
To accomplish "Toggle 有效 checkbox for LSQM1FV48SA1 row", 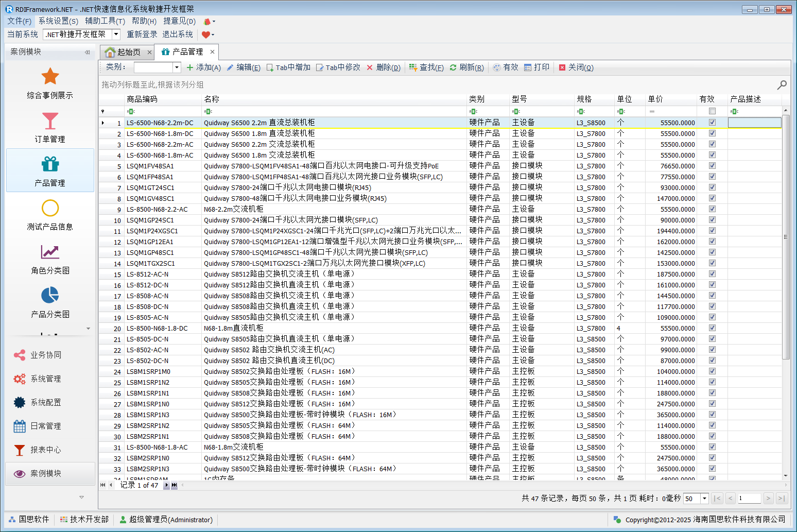I will click(712, 166).
